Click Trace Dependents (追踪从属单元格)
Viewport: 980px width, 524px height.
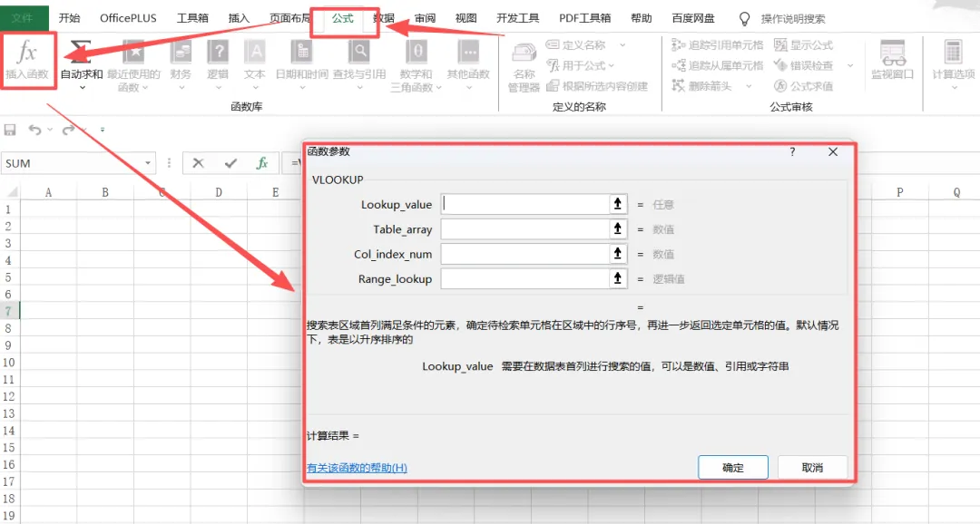point(718,65)
